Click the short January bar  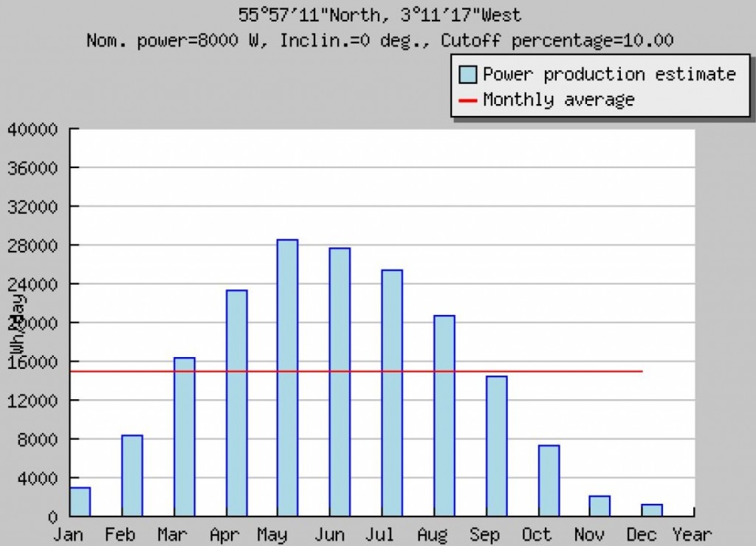click(80, 502)
